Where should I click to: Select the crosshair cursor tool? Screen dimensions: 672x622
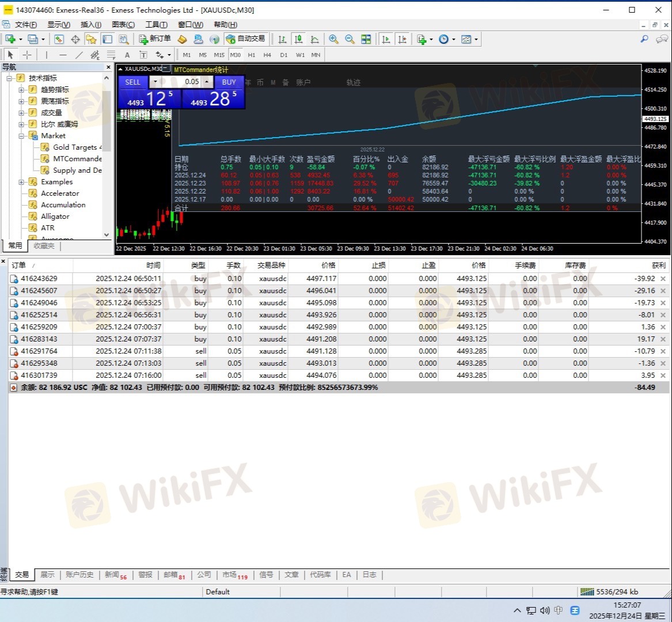tap(27, 55)
